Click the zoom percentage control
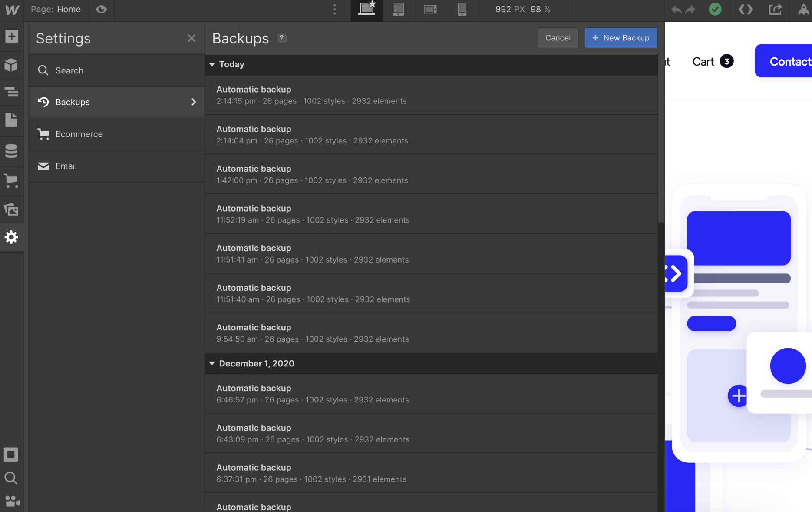This screenshot has height=512, width=812. point(541,9)
